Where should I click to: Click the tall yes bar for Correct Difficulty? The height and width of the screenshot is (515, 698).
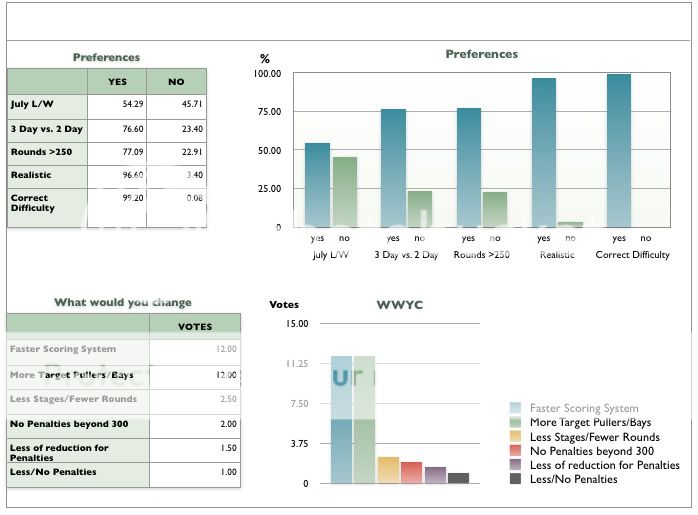coord(618,150)
